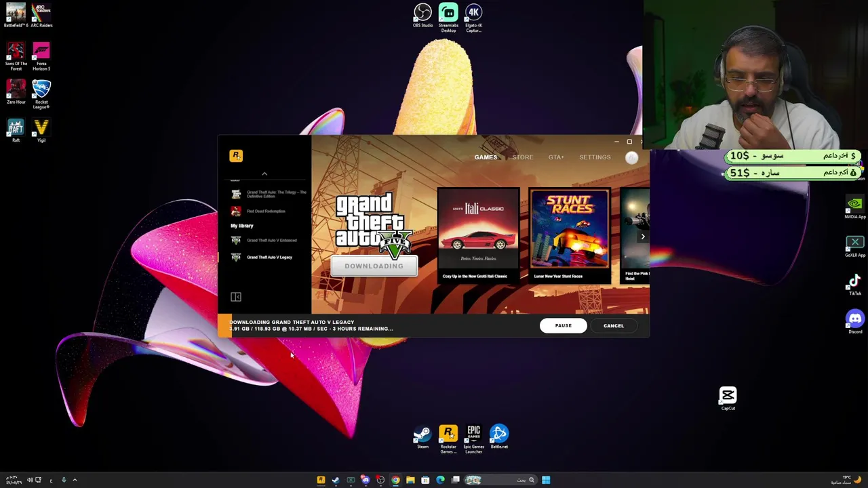Click the DOWNLOADING button
This screenshot has width=868, height=488.
point(374,266)
